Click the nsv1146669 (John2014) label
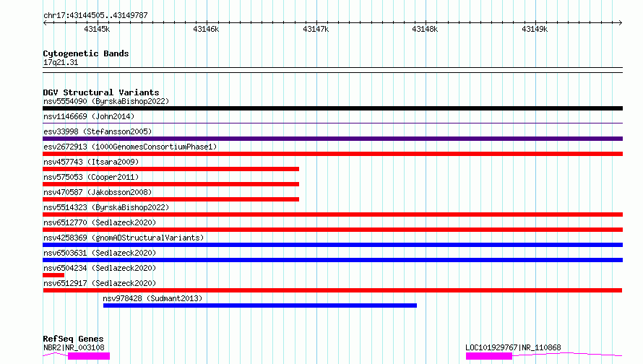 [x=89, y=116]
